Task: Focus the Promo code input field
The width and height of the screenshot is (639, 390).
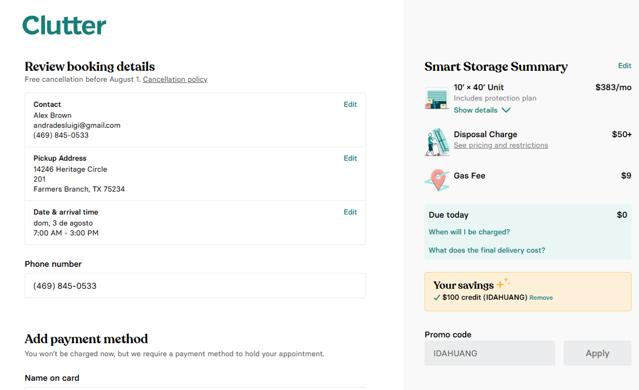Action: tap(489, 353)
